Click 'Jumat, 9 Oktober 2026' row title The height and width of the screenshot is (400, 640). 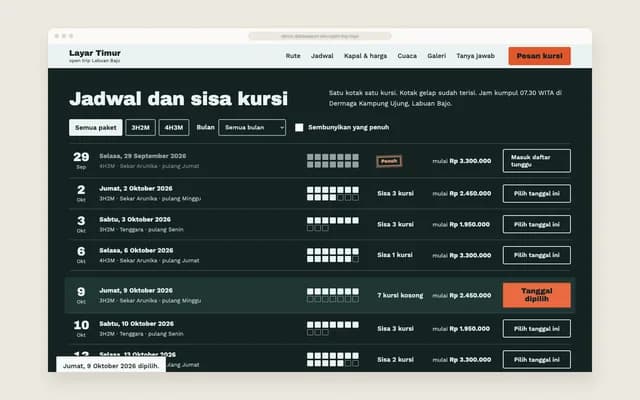(x=136, y=291)
